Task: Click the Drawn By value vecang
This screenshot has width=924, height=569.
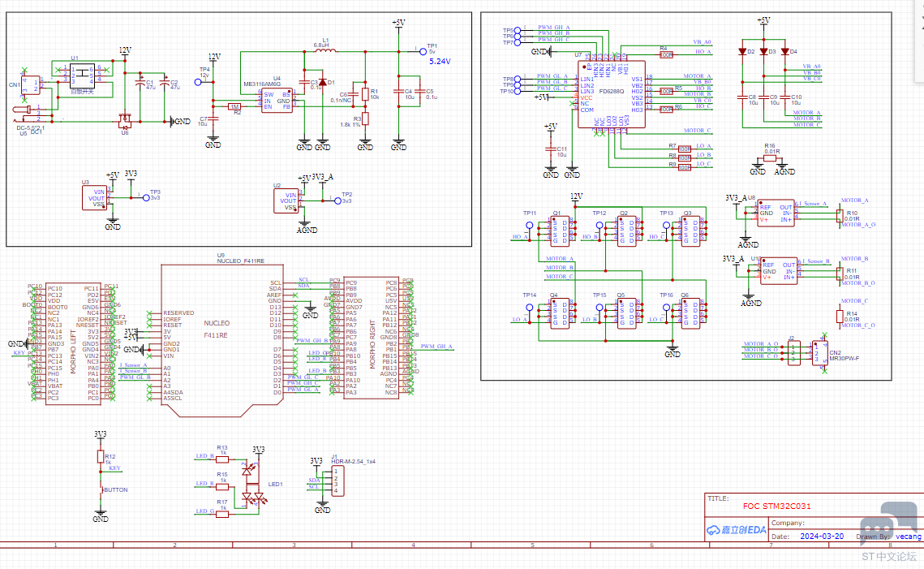Action: [908, 536]
